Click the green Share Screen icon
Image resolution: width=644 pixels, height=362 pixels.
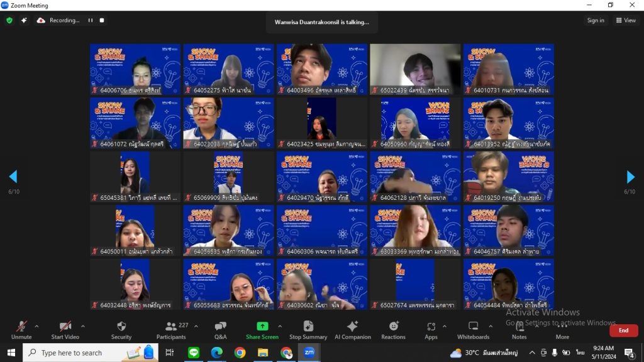point(262,326)
